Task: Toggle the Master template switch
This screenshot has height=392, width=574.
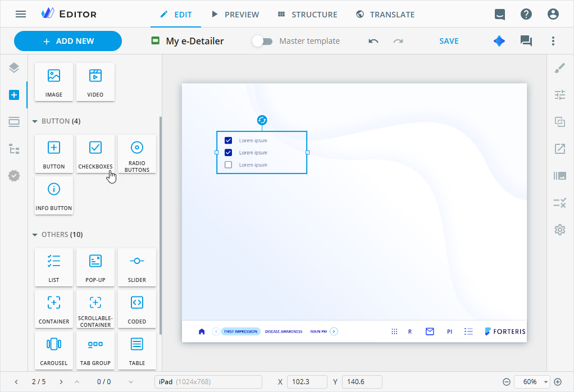Action: pyautogui.click(x=262, y=41)
